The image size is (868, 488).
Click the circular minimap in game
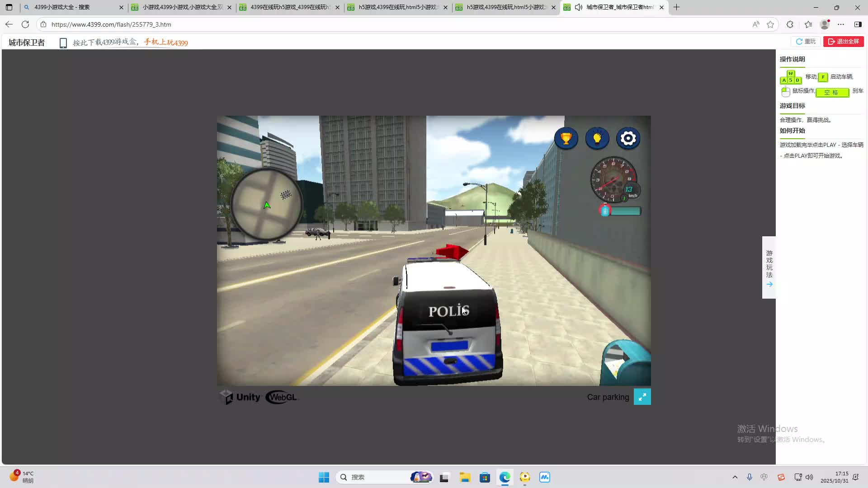point(266,204)
